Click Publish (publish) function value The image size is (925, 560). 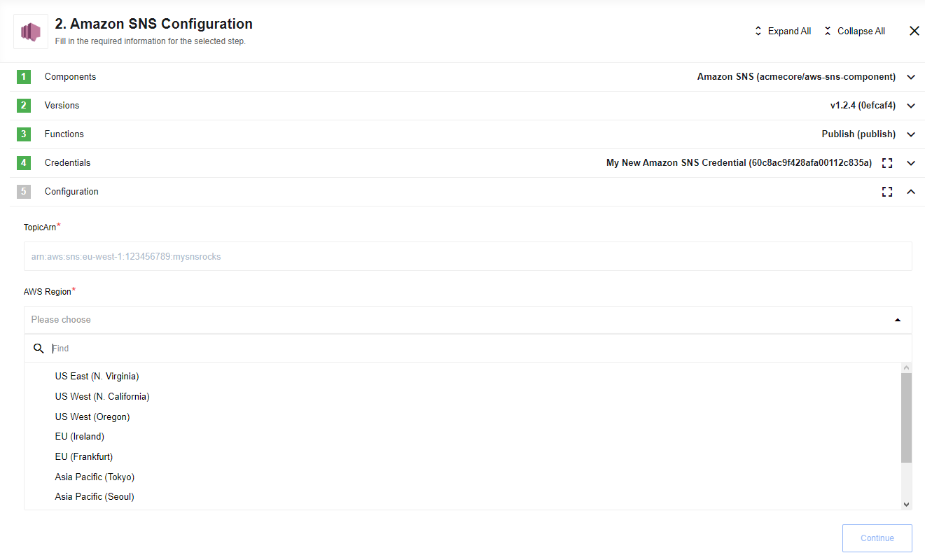coord(858,134)
